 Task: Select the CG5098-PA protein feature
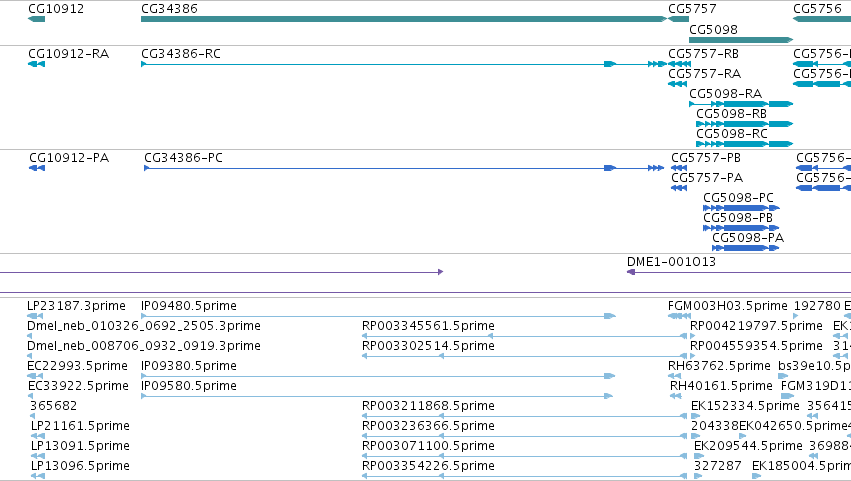pos(746,248)
